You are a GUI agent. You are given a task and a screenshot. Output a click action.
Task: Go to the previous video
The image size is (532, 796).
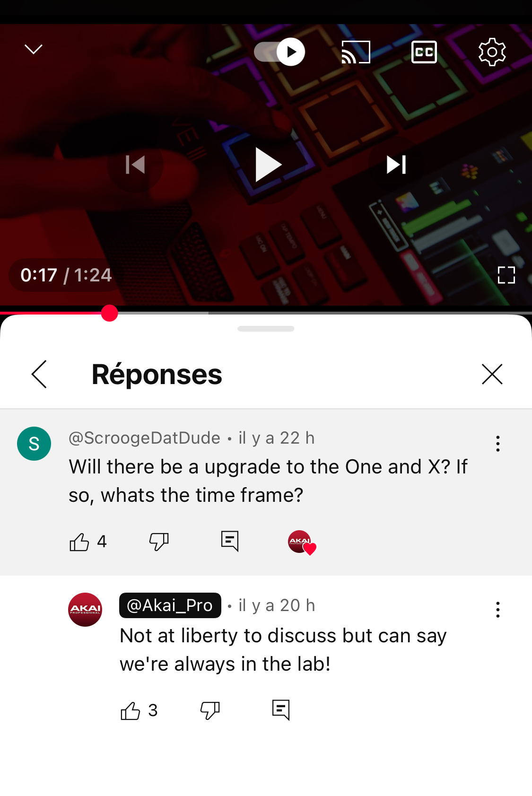click(x=135, y=165)
